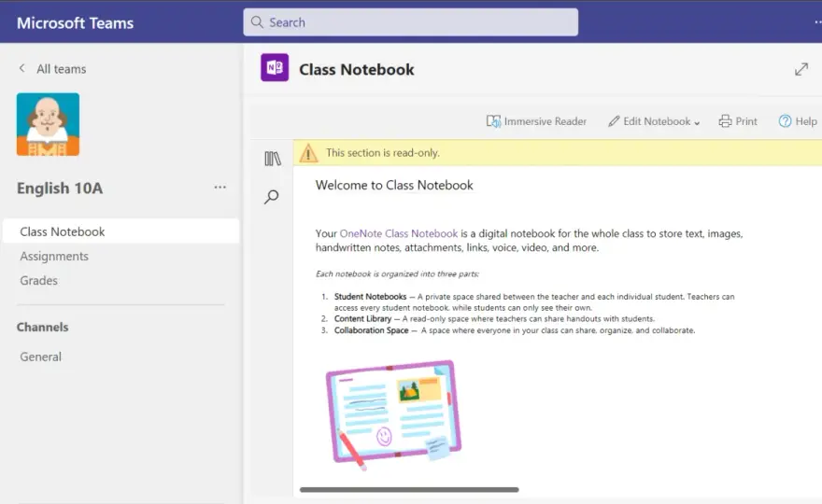The image size is (822, 504).
Task: Click the Help question mark icon
Action: 785,121
